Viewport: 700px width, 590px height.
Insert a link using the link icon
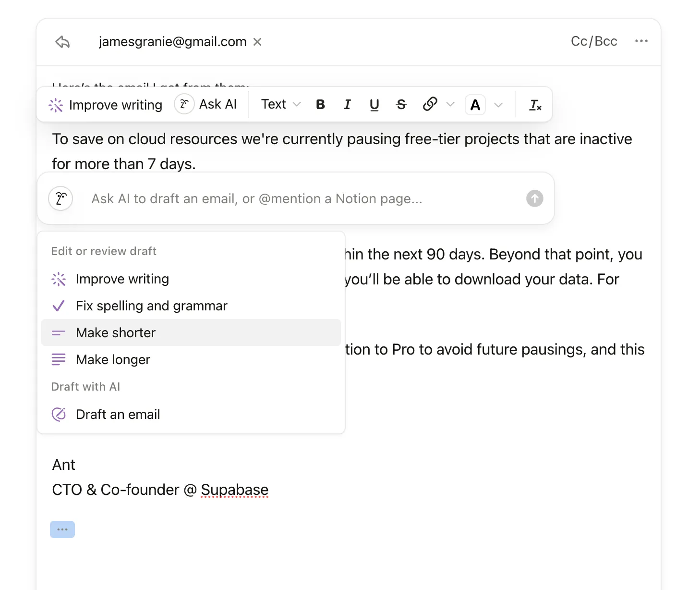(x=429, y=104)
